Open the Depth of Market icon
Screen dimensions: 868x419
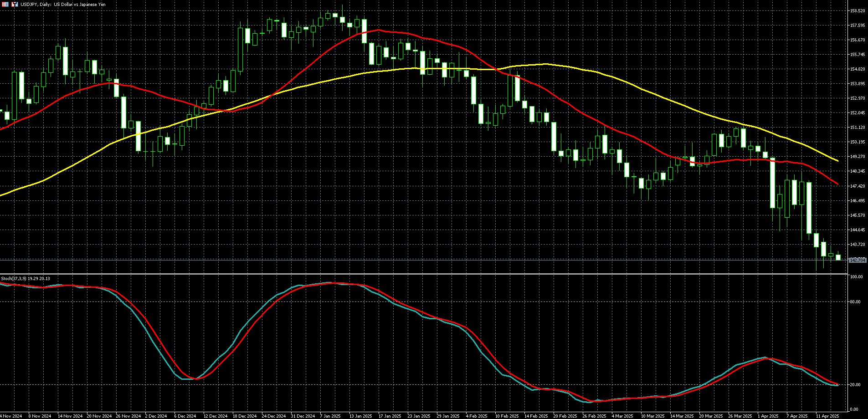[x=5, y=4]
